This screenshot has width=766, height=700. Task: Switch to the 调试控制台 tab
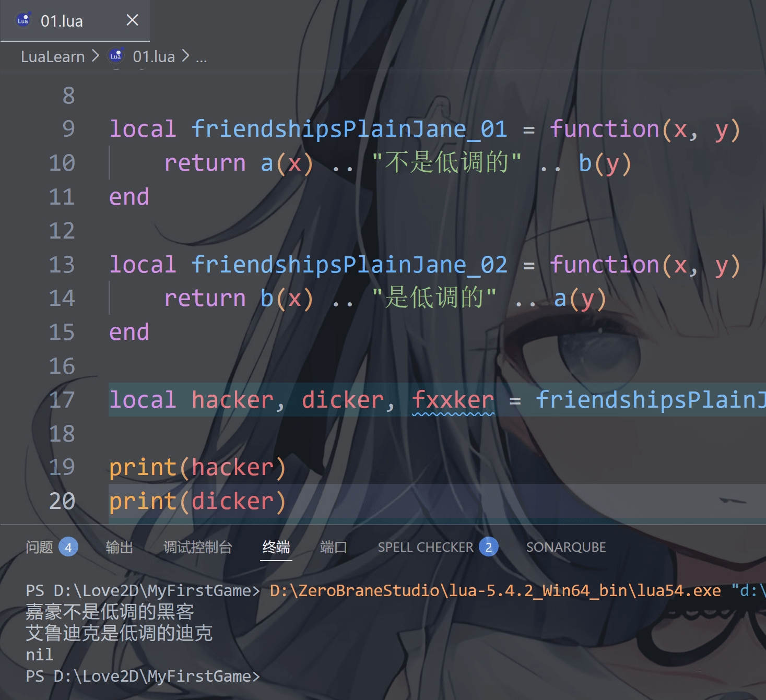197,547
